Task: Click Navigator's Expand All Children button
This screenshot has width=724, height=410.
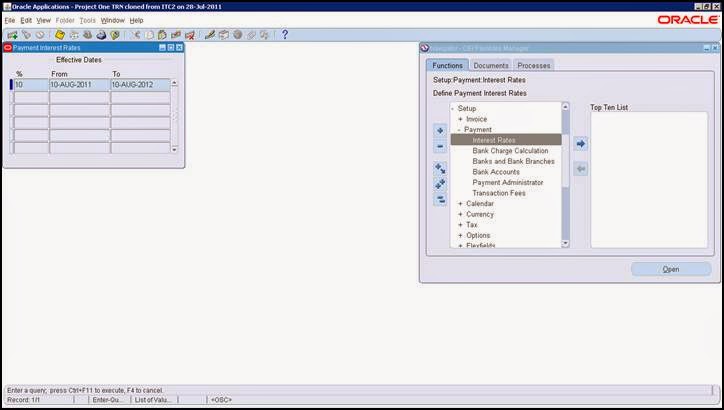Action: tap(440, 169)
